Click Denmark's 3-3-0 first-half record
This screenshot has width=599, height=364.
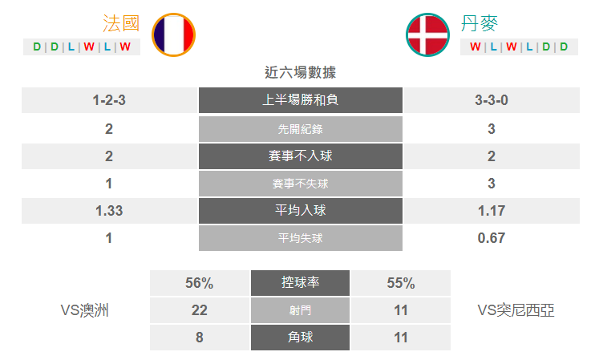coord(492,100)
